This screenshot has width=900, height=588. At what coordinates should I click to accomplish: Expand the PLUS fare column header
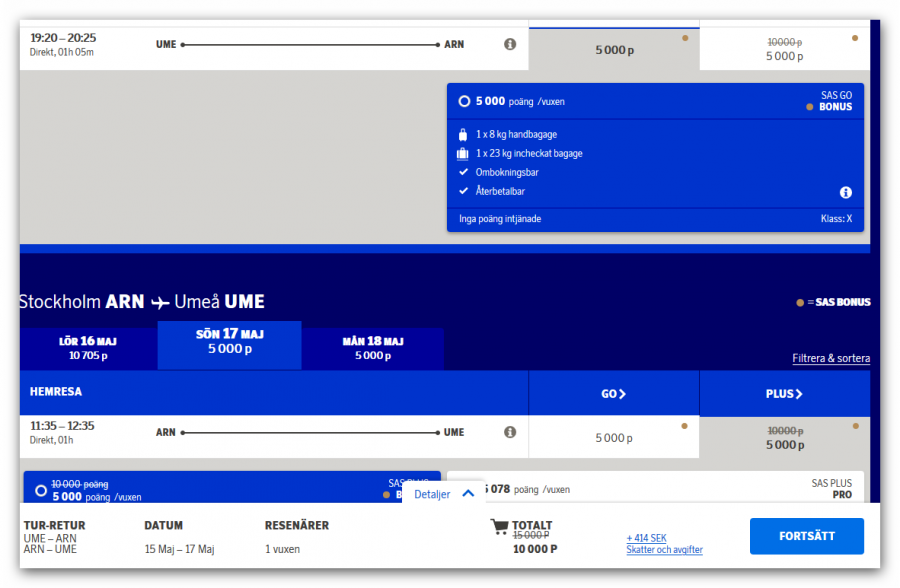784,394
